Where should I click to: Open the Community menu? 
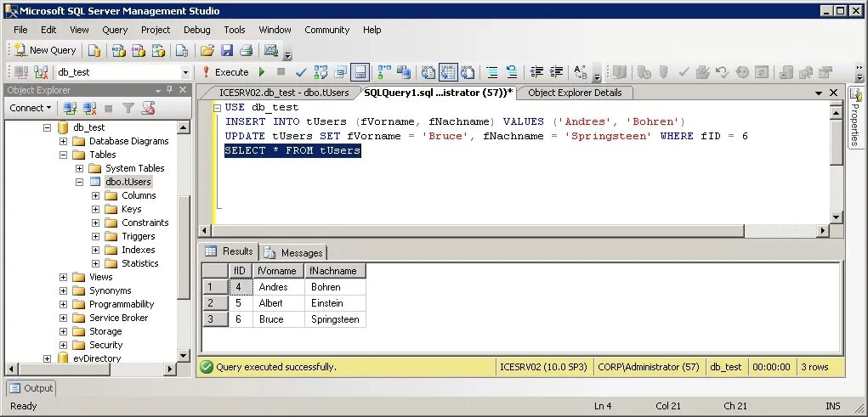tap(327, 30)
